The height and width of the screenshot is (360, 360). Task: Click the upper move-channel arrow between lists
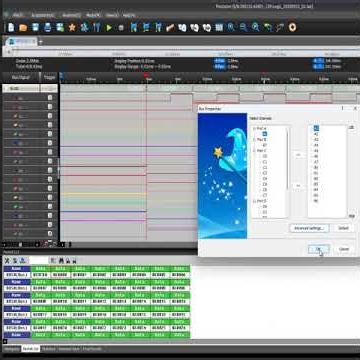tap(298, 155)
